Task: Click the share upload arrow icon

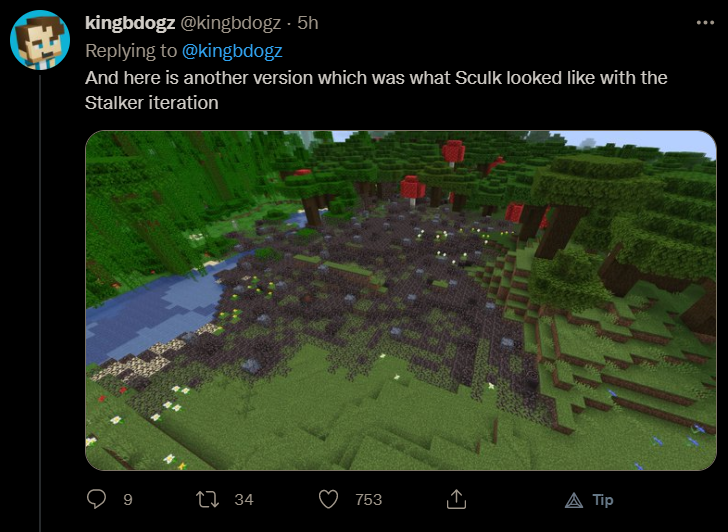Action: (x=456, y=499)
